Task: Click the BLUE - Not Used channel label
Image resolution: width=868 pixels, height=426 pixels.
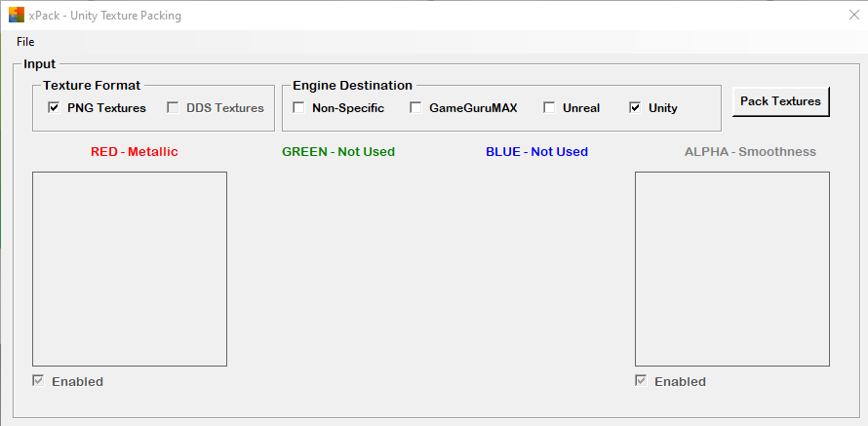Action: click(x=537, y=152)
